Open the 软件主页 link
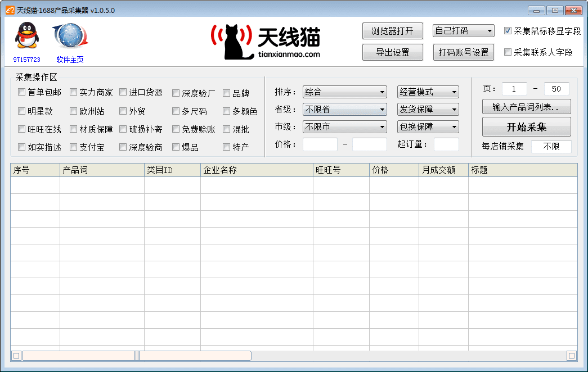This screenshot has height=372, width=588. pos(70,60)
